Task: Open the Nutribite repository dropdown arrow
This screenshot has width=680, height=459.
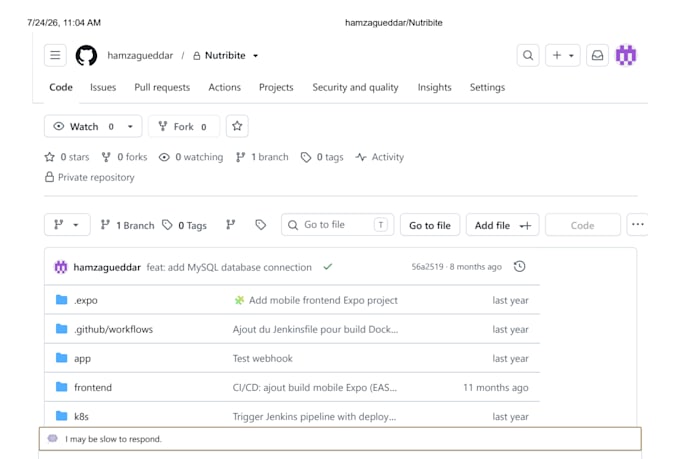Action: [x=255, y=56]
